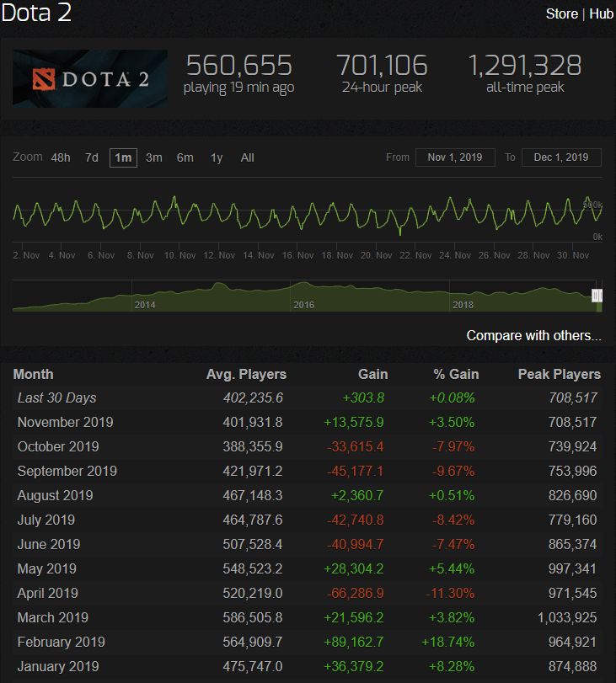Click the percent gain value +18.74%
This screenshot has height=683, width=616.
coord(448,642)
